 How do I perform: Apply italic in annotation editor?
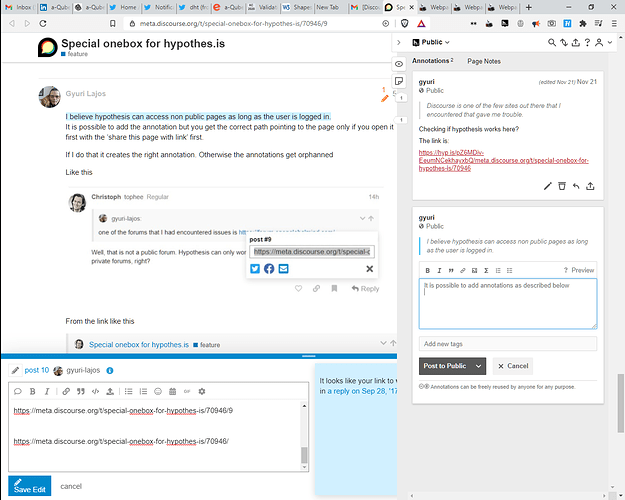coord(439,270)
